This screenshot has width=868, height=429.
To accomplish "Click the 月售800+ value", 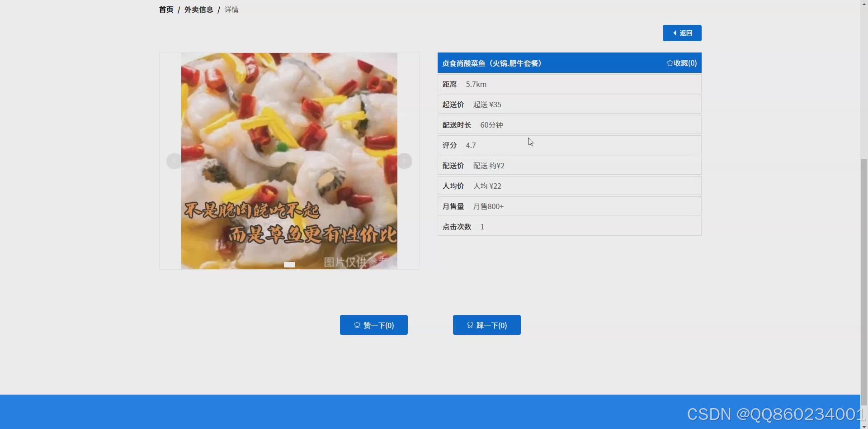I will 488,206.
